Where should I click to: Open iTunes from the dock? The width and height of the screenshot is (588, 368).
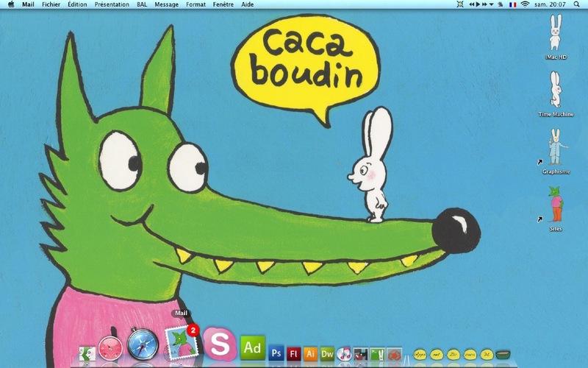click(x=344, y=353)
